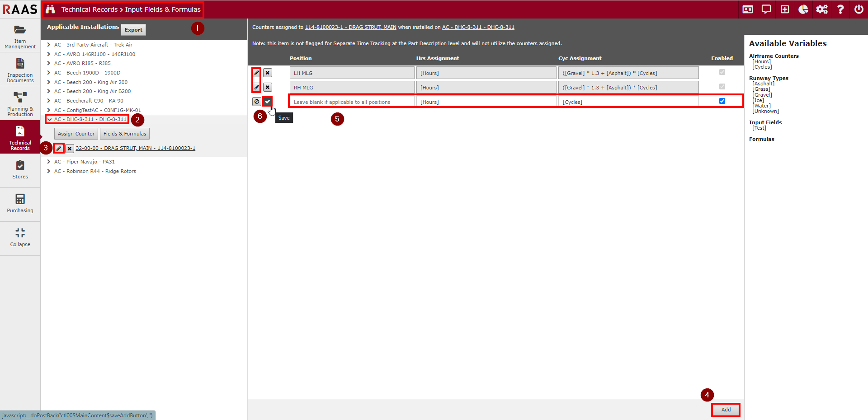Open the Stores sidebar module
The width and height of the screenshot is (868, 420).
(x=20, y=170)
